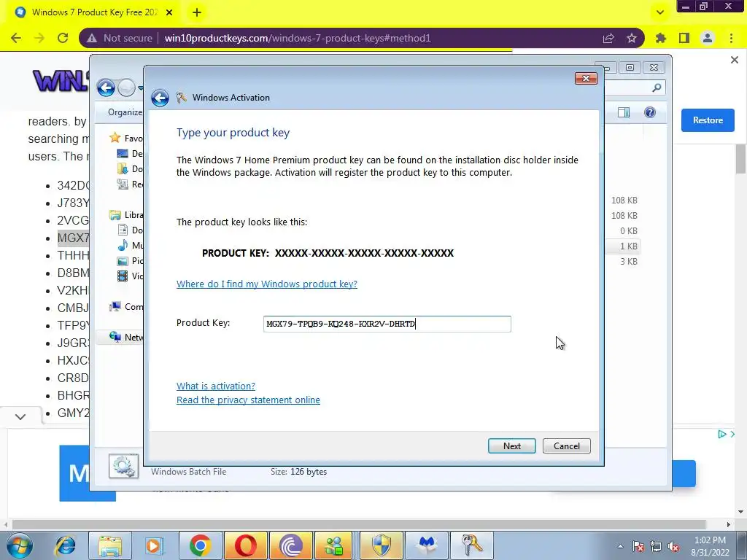Select Favorites in Explorer navigation pane
This screenshot has height=560, width=747.
pyautogui.click(x=126, y=138)
